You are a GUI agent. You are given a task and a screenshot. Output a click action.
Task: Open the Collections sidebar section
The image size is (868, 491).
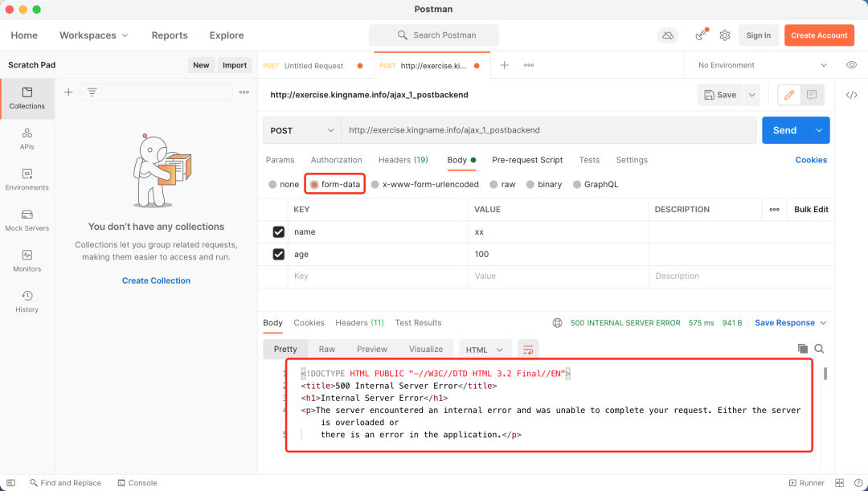tap(27, 98)
